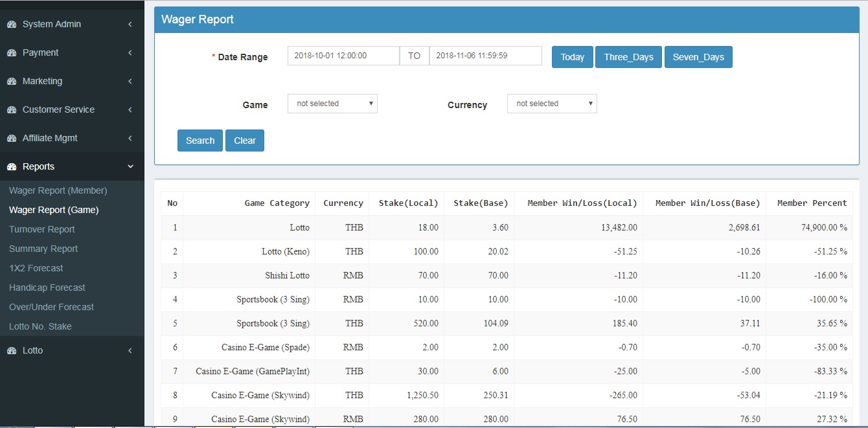Expand Marketing menu chevron
868x428 pixels.
(x=130, y=81)
